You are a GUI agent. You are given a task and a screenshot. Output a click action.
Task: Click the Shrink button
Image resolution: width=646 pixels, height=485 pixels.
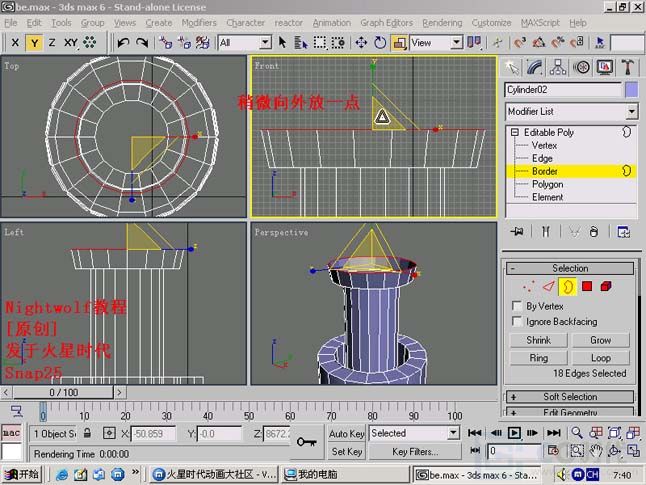(538, 340)
